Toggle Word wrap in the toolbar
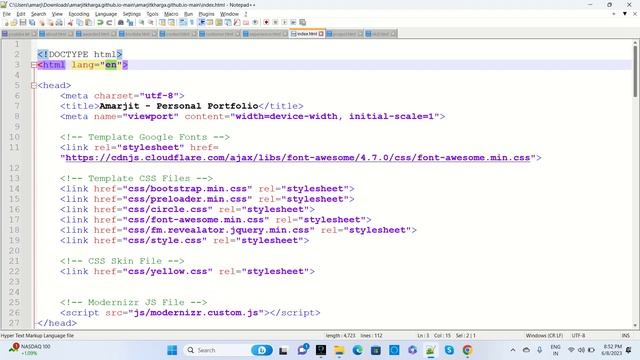Image resolution: width=640 pixels, height=360 pixels. tap(183, 22)
